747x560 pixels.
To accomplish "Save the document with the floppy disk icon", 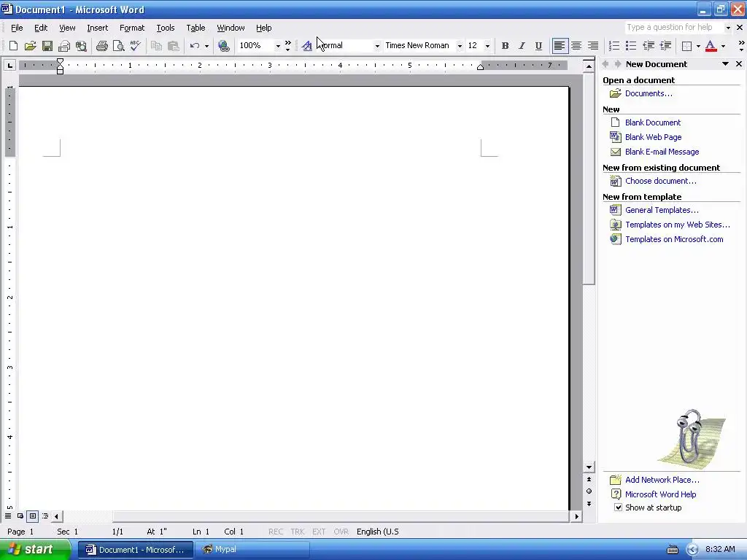I will (47, 46).
